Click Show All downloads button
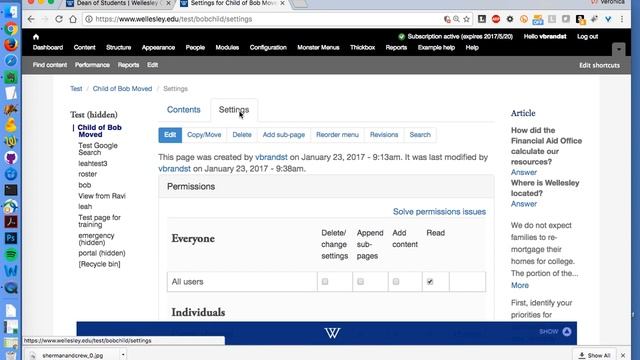Screen dimensions: 640x360 pyautogui.click(x=594, y=355)
